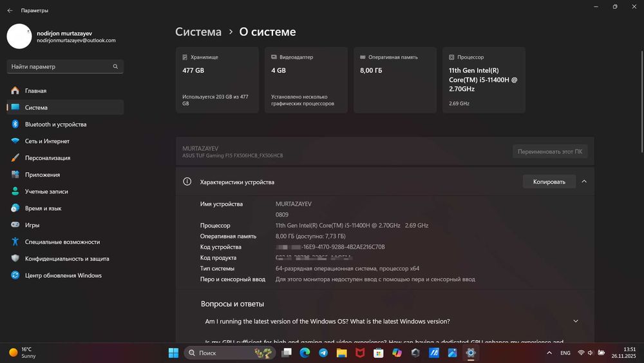Click the Settings gear taskbar icon
Viewport: 644px width, 363px height.
[471, 353]
